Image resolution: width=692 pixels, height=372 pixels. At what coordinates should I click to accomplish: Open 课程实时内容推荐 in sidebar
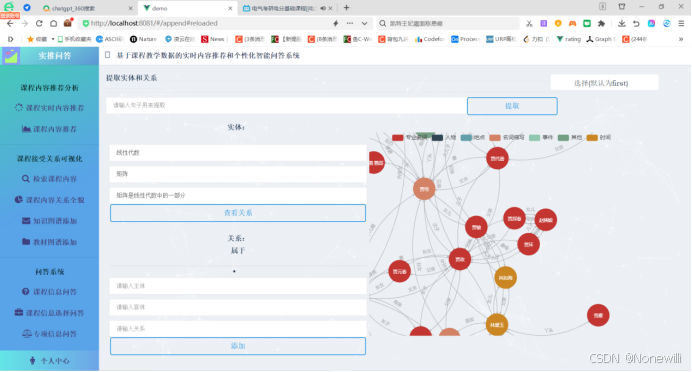pyautogui.click(x=49, y=108)
